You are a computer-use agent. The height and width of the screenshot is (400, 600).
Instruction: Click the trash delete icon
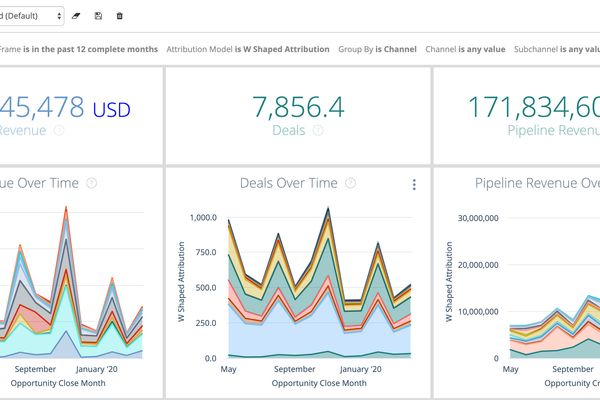(x=119, y=16)
